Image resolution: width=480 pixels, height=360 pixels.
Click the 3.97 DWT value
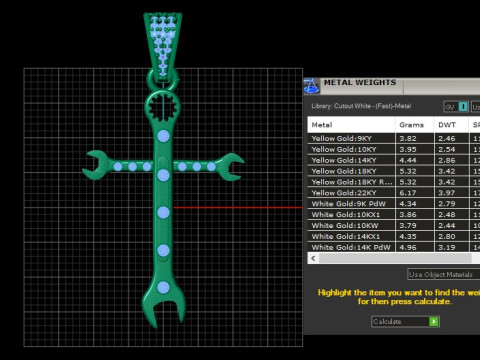[447, 193]
